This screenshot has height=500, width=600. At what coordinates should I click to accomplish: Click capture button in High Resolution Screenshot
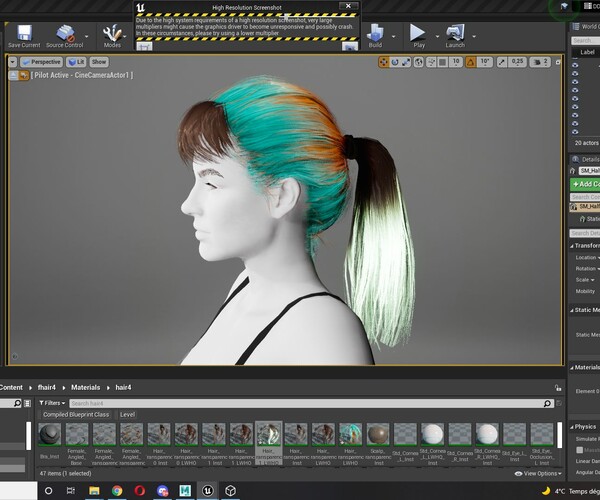(x=350, y=46)
